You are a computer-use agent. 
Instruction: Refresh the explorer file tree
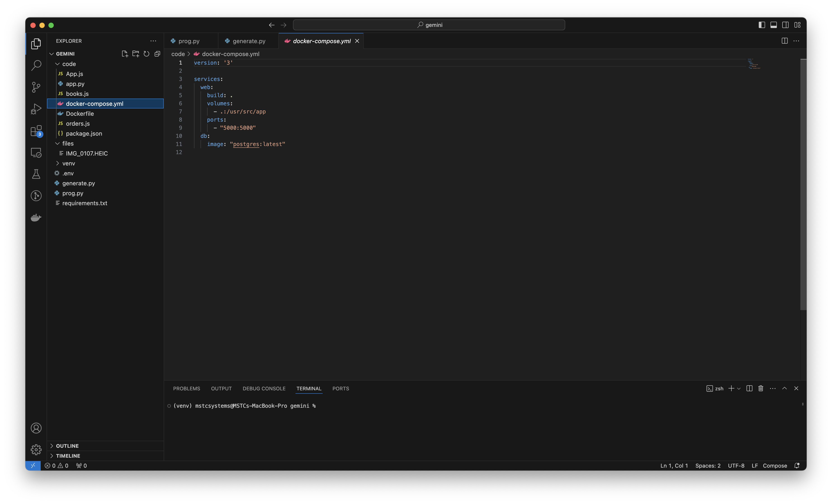[146, 54]
